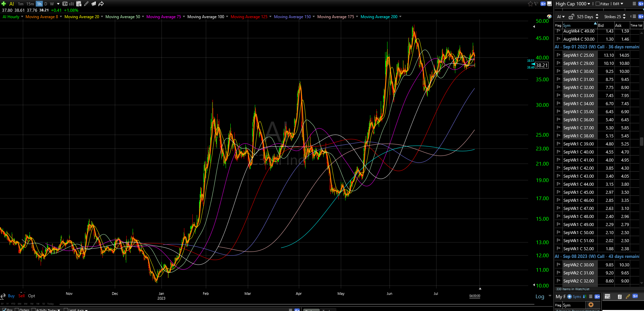Image resolution: width=644 pixels, height=311 pixels.
Task: Toggle the Filter checkbox in watchlist header
Action: (598, 4)
